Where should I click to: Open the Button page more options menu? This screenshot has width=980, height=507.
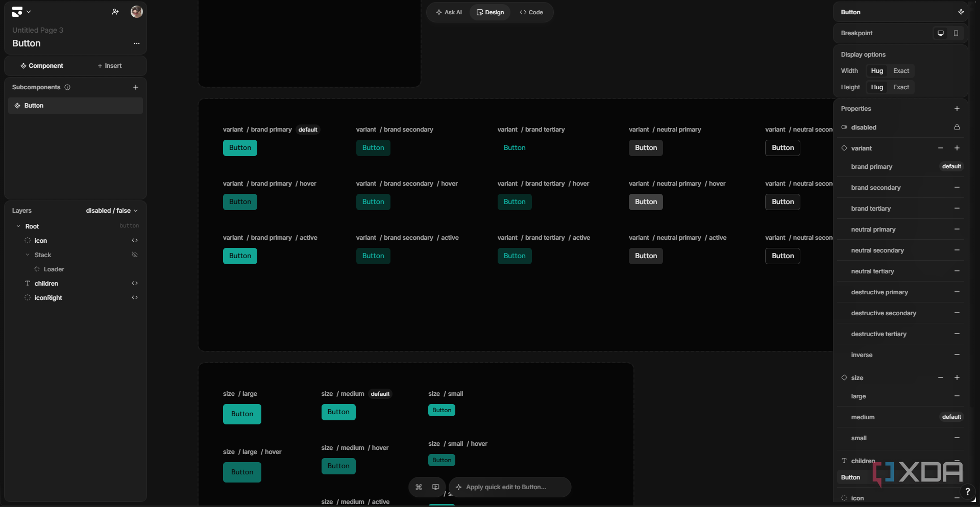(x=137, y=43)
